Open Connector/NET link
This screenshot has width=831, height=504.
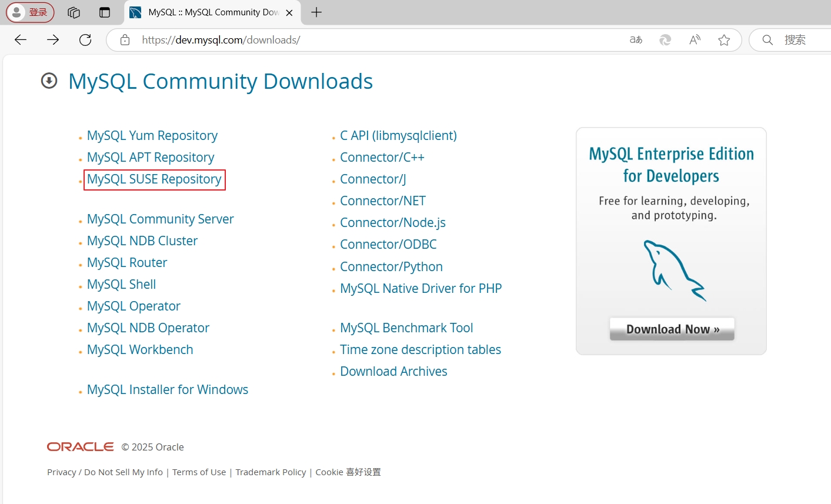tap(383, 201)
